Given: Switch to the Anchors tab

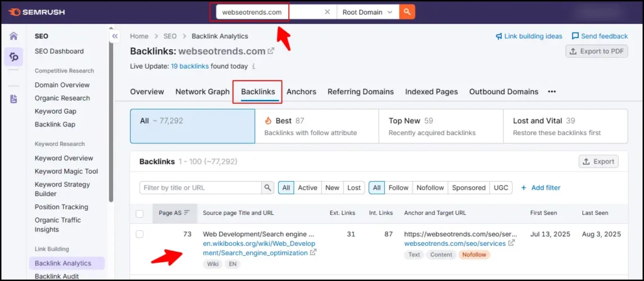Looking at the screenshot, I should pyautogui.click(x=301, y=92).
